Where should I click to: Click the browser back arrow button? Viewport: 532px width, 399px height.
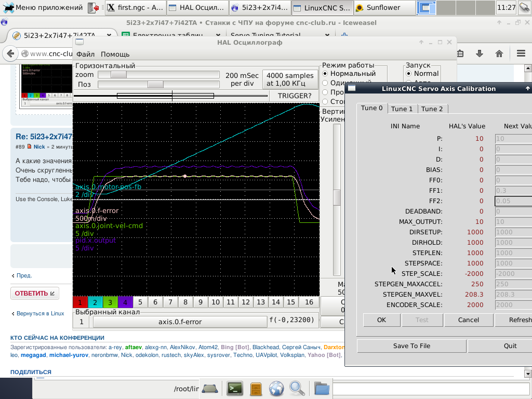coord(10,54)
